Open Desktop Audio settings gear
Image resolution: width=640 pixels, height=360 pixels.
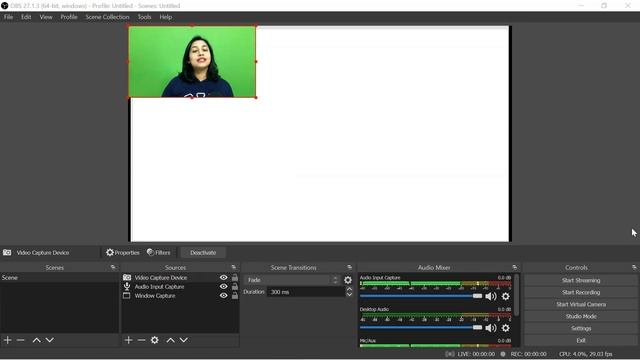click(x=505, y=328)
